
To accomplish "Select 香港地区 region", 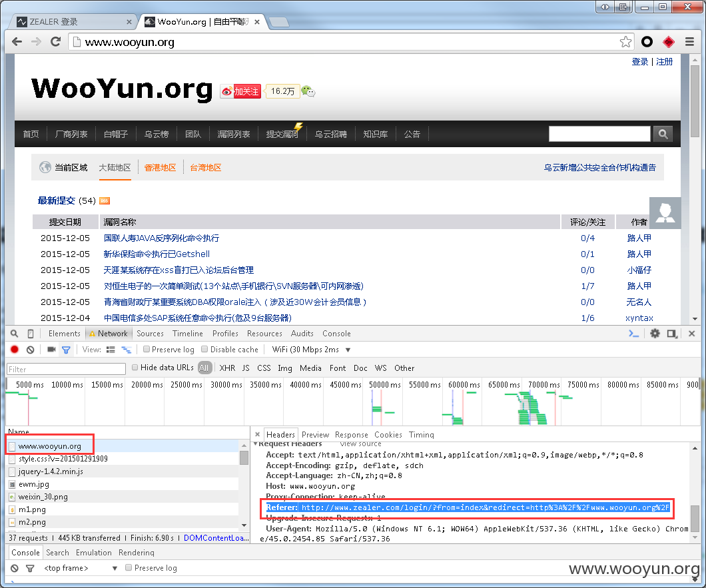I will point(160,168).
